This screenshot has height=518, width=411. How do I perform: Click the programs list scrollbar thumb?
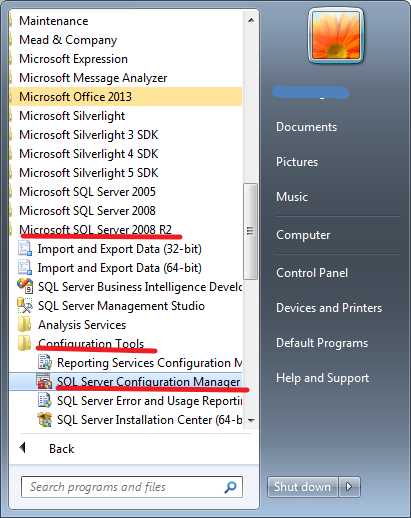(250, 231)
